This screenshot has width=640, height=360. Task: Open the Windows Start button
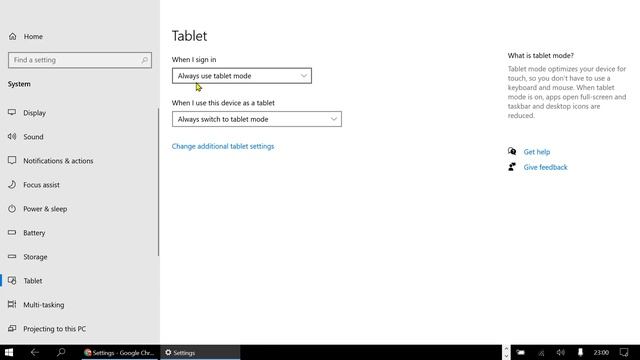pos(9,352)
